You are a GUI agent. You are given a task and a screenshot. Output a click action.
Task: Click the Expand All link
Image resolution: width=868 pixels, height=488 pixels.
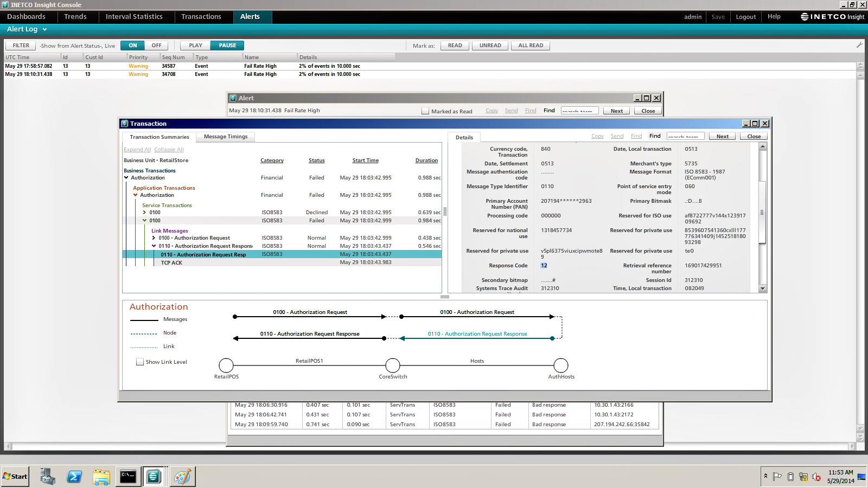coord(137,150)
